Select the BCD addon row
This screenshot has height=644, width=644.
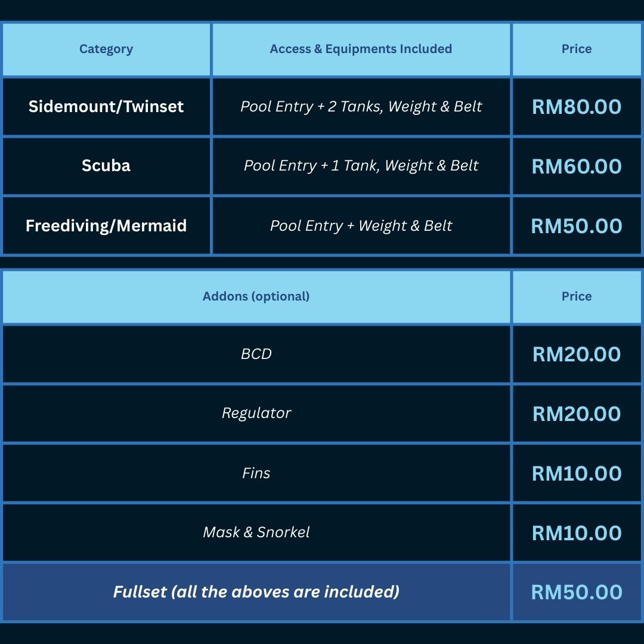click(256, 354)
